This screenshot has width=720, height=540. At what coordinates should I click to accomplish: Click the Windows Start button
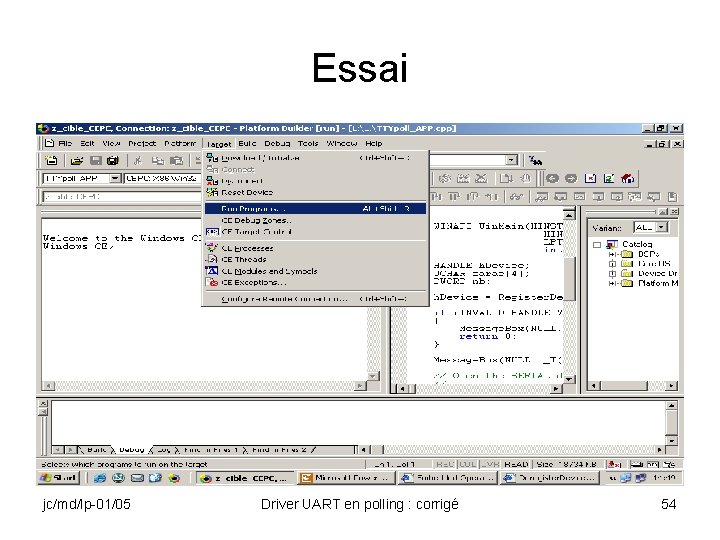pos(58,478)
